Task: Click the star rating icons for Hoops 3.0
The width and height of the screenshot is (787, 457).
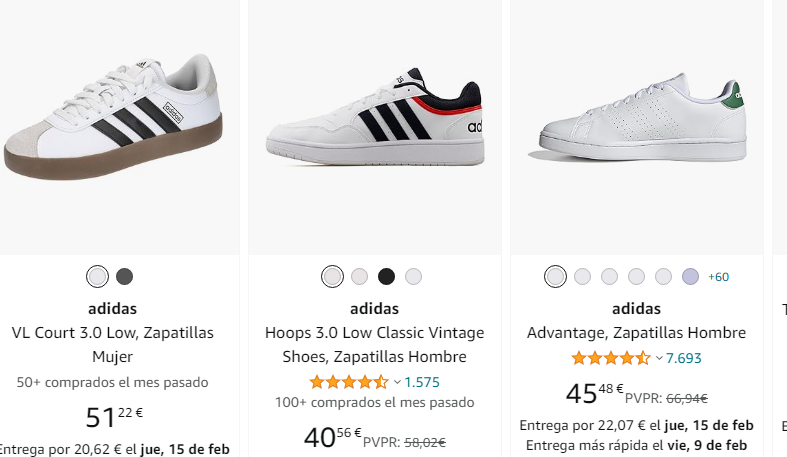Action: (349, 382)
